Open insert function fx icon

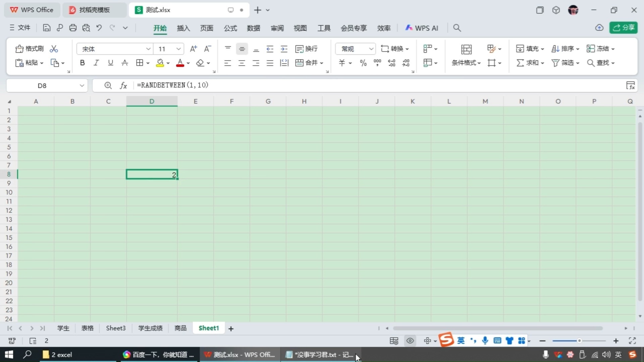123,85
